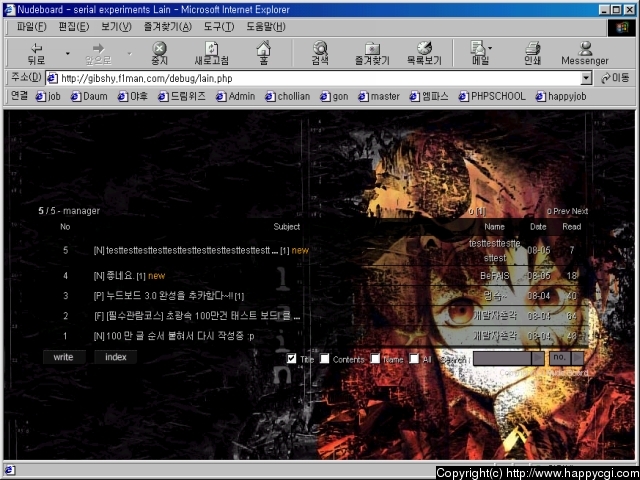Open the Admin link bookmark
The image size is (640, 480).
click(x=236, y=96)
